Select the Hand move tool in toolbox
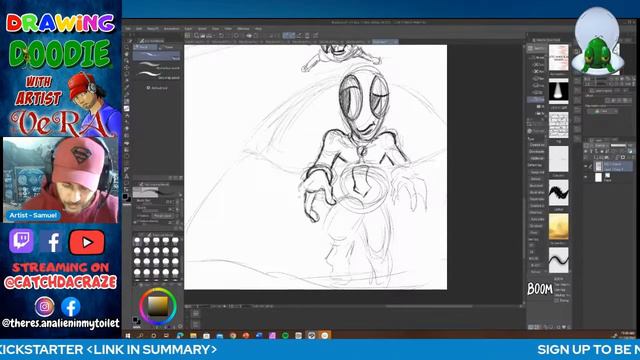 click(x=127, y=54)
